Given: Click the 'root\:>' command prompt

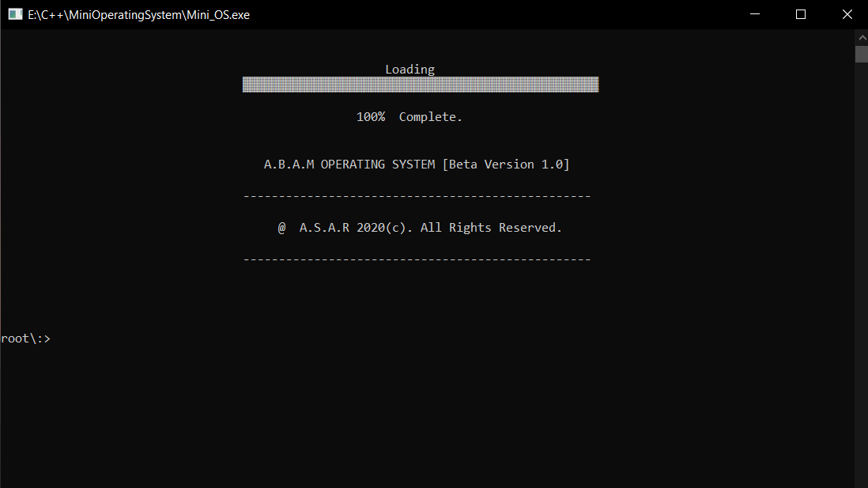Looking at the screenshot, I should tap(25, 339).
